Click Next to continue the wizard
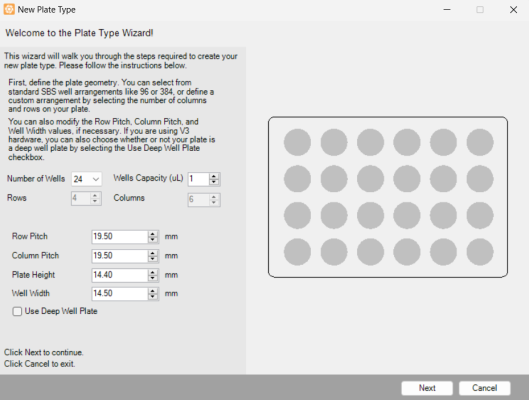The height and width of the screenshot is (400, 529). (427, 388)
